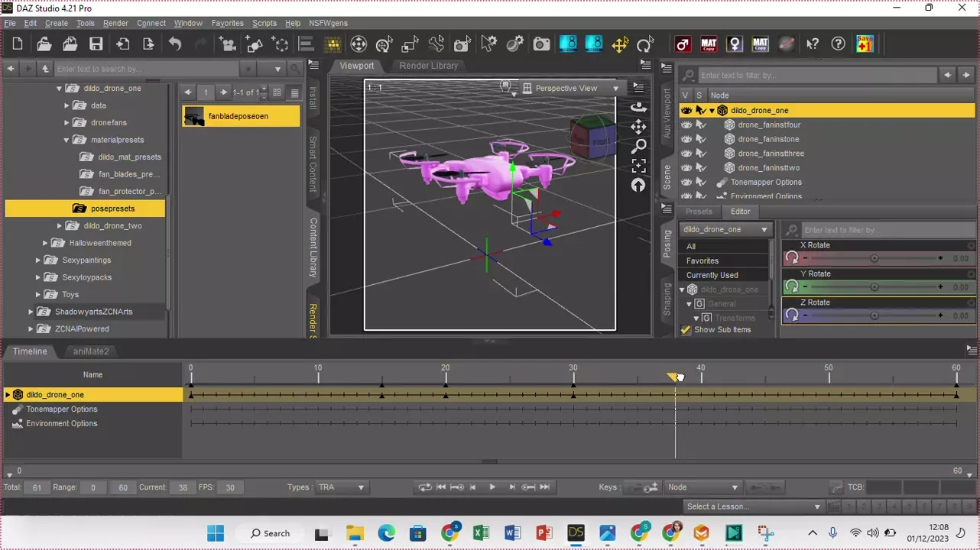Screen dimensions: 980x550
Task: Click the Save scene floppy disk icon
Action: 96,44
